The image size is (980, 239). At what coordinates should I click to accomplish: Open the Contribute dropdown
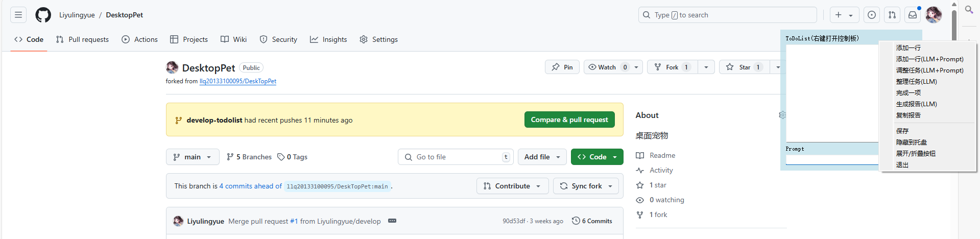[513, 186]
